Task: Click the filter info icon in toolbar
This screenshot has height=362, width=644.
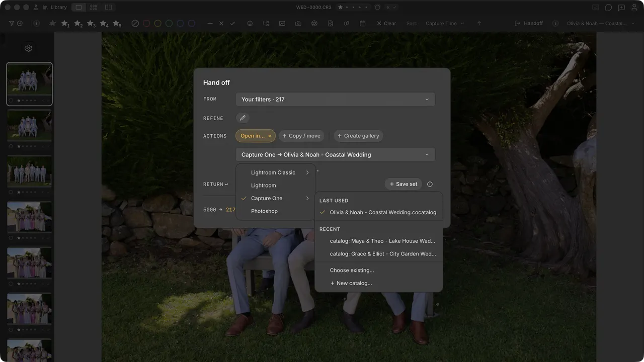Action: tap(36, 24)
